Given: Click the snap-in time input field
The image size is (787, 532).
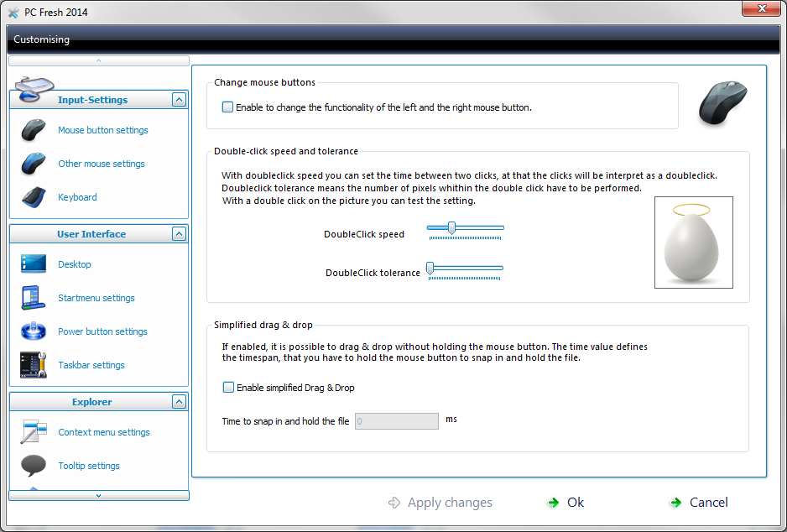Looking at the screenshot, I should pos(397,421).
